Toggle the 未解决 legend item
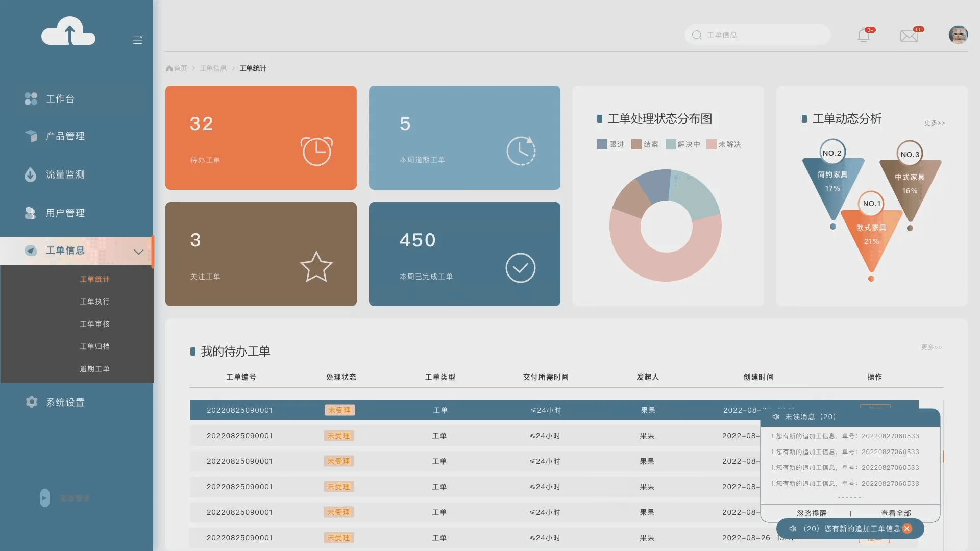Image resolution: width=980 pixels, height=551 pixels. click(x=724, y=144)
